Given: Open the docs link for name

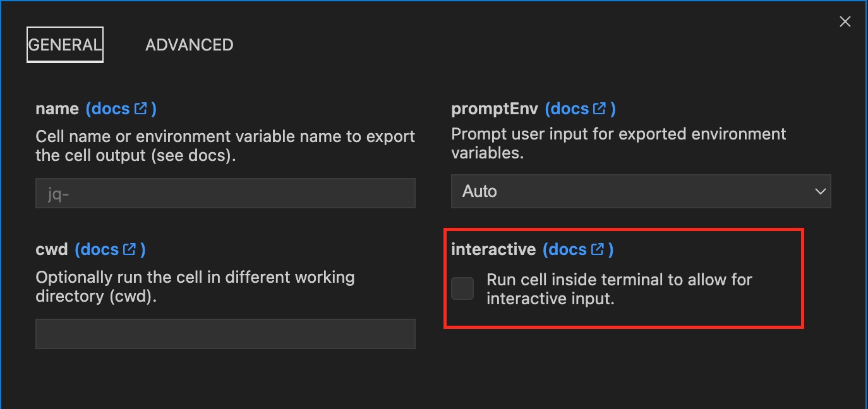Looking at the screenshot, I should pyautogui.click(x=111, y=109).
